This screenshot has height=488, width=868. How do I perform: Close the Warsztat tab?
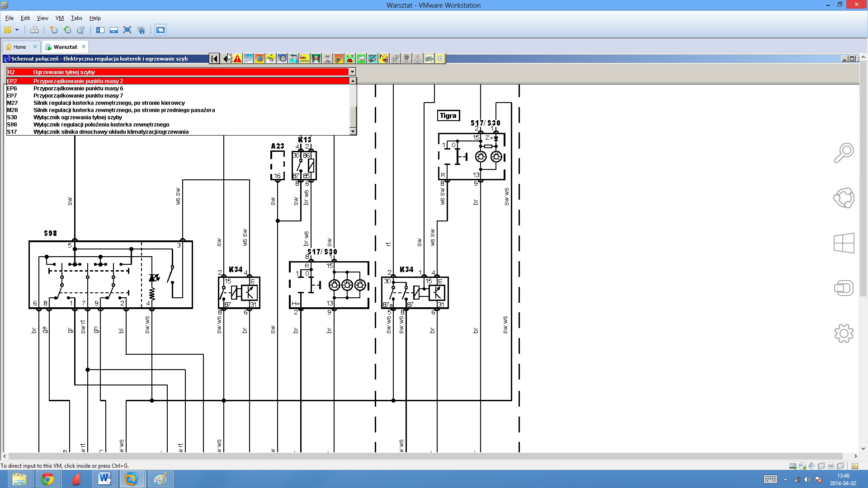point(84,47)
